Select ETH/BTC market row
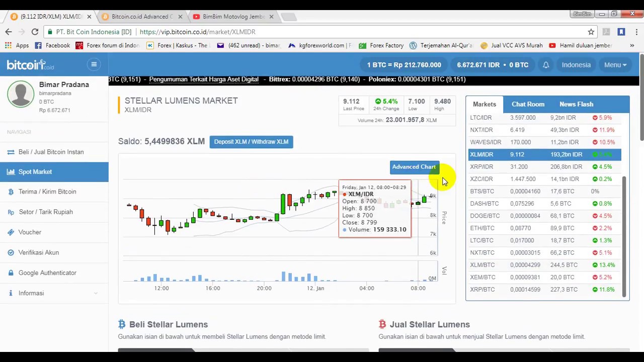 [544, 228]
